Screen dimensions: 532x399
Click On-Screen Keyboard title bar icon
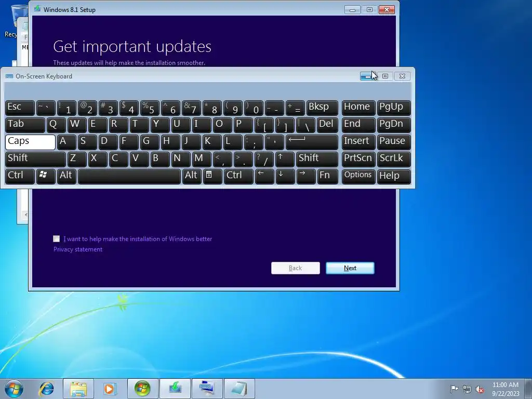pos(9,76)
